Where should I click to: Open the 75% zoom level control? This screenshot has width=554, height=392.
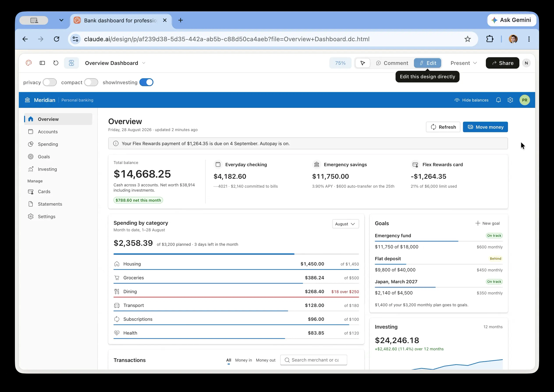click(x=340, y=63)
